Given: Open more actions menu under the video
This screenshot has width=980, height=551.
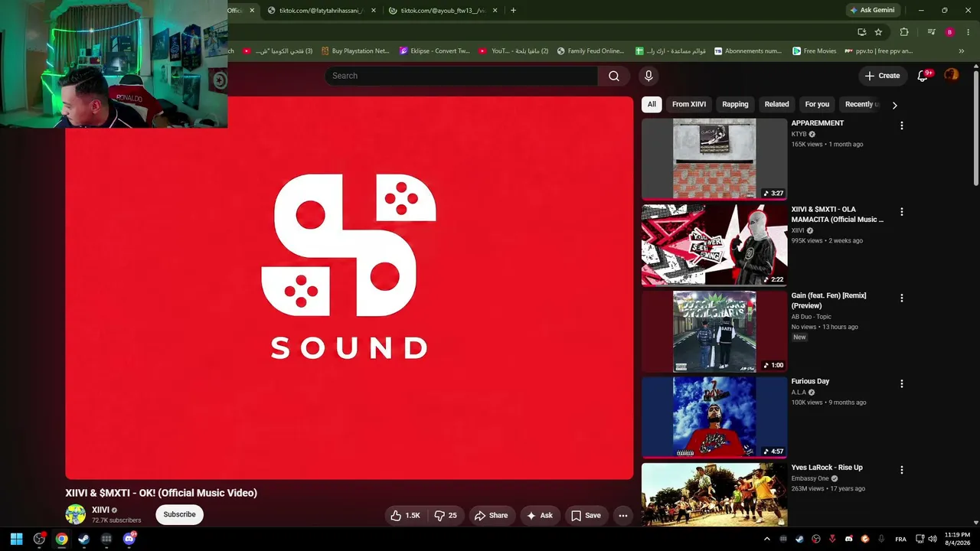Looking at the screenshot, I should (623, 516).
